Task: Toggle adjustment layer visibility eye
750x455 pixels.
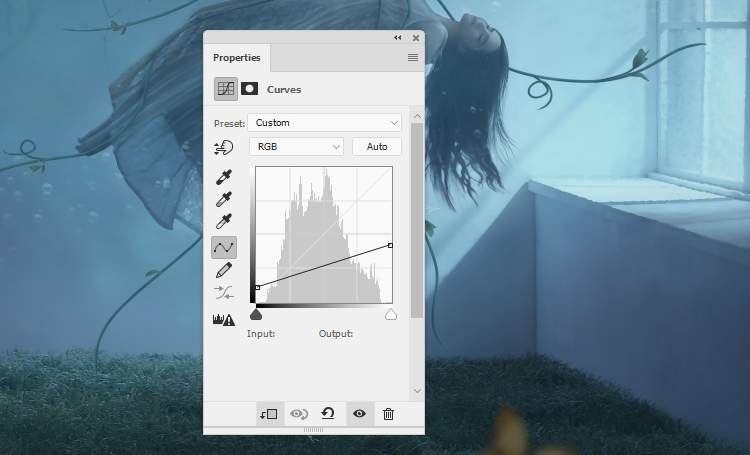Action: (x=358, y=414)
